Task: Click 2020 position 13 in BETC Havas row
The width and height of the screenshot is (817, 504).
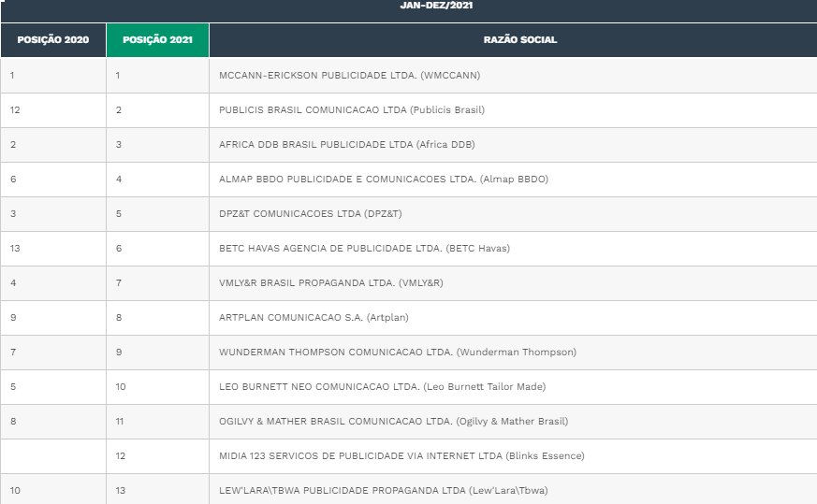Action: tap(53, 249)
